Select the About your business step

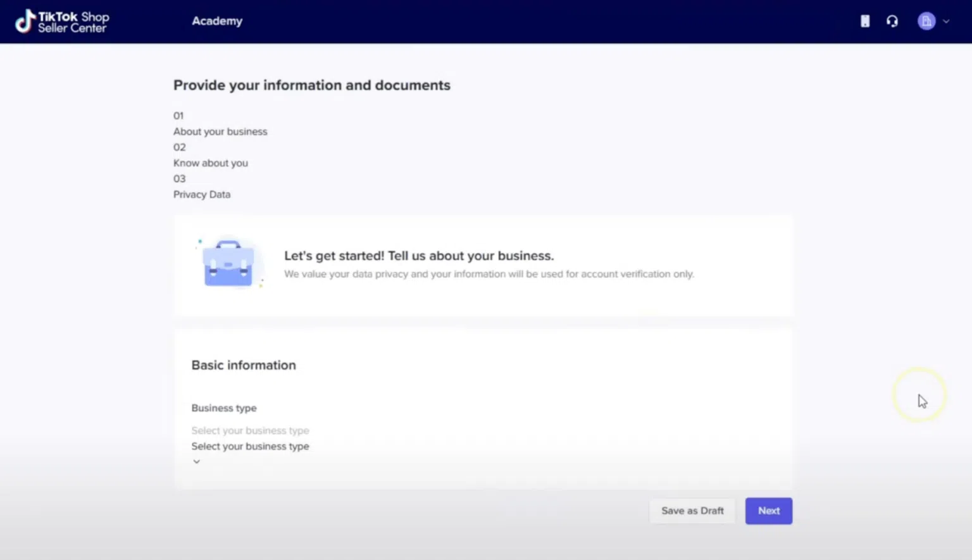[220, 132]
